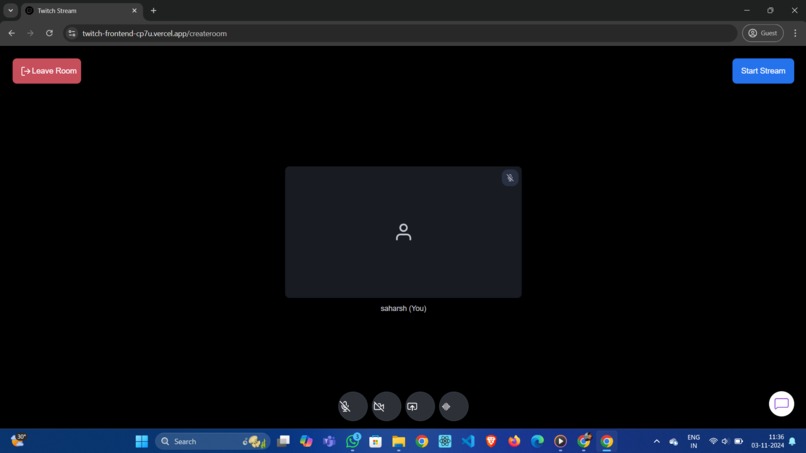This screenshot has width=806, height=453.
Task: Click the diamond record button in controls
Action: (x=453, y=406)
